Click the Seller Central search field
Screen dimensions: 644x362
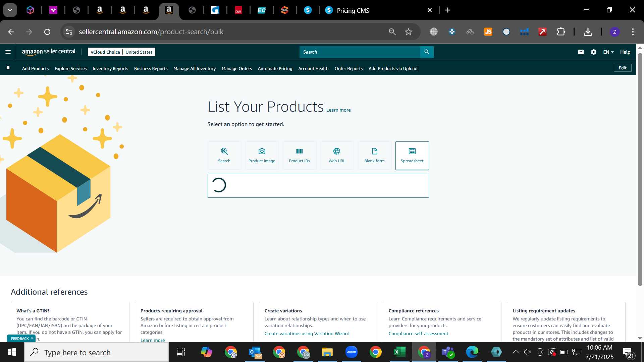pyautogui.click(x=360, y=52)
